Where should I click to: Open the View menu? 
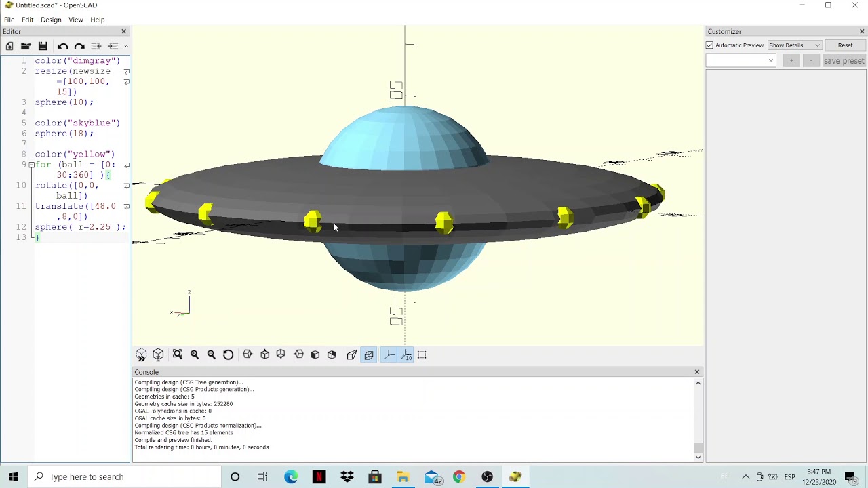coord(76,20)
